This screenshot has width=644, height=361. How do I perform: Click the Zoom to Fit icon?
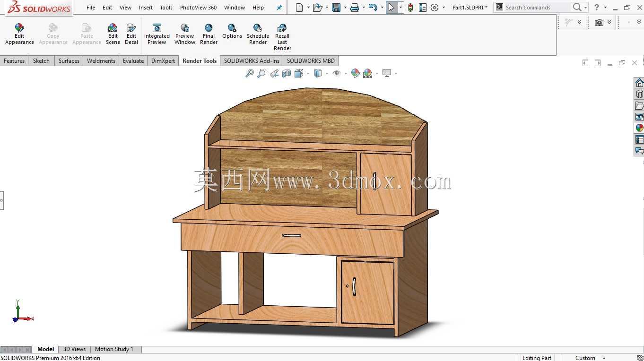pos(250,73)
